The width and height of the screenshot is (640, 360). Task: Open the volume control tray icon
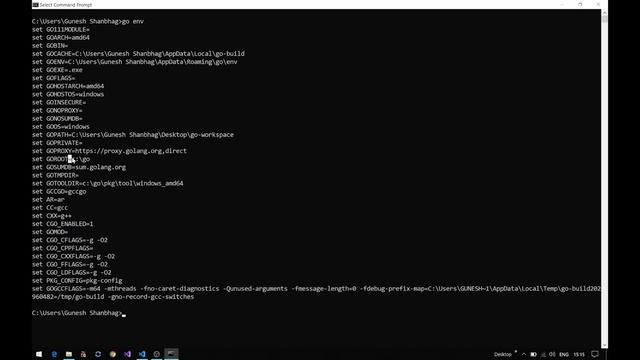552,354
